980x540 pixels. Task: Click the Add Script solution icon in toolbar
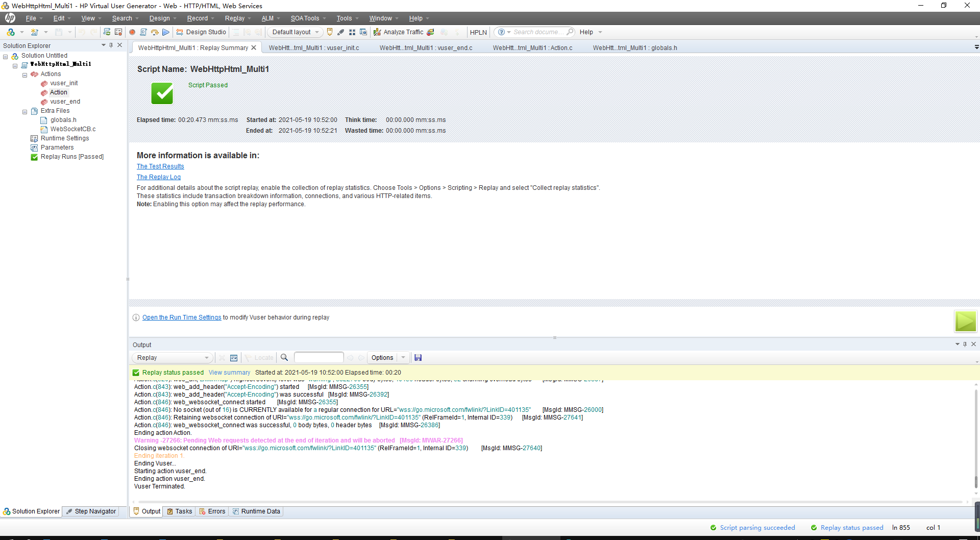11,32
